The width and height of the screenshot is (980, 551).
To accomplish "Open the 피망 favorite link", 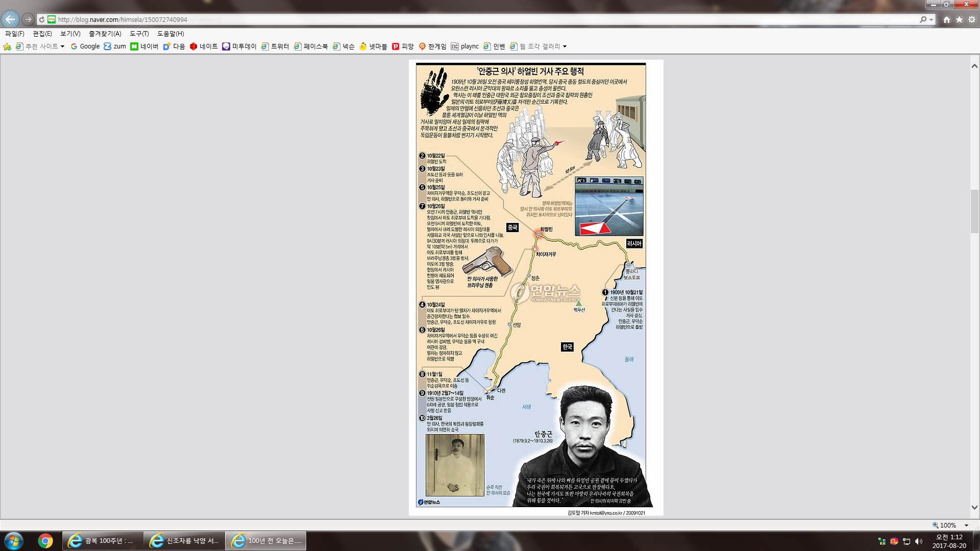I will click(403, 46).
